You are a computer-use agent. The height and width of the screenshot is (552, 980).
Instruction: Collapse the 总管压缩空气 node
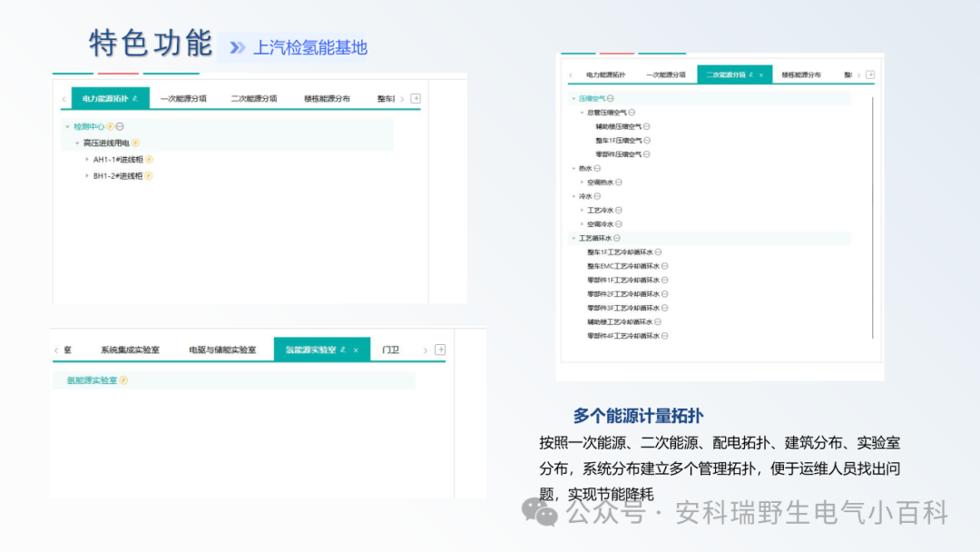click(582, 113)
